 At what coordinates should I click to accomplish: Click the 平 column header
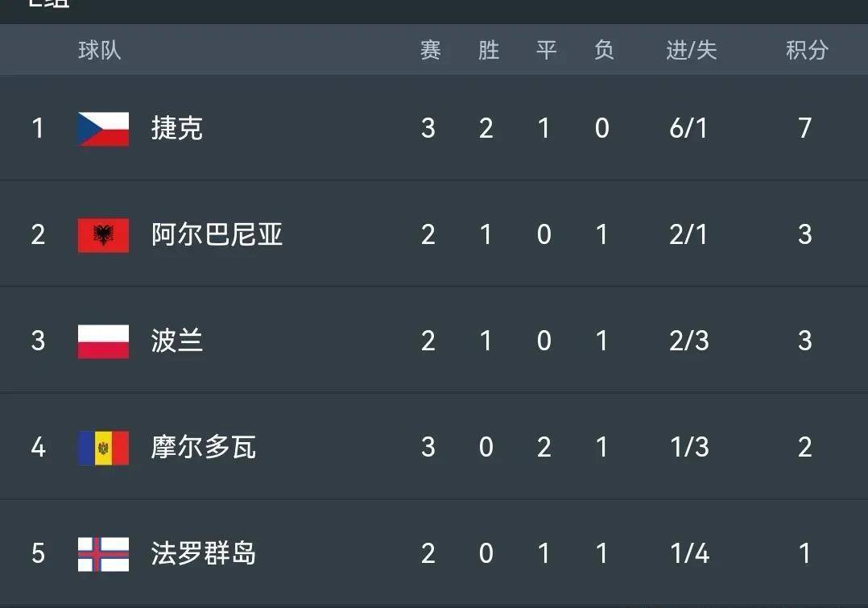[x=544, y=50]
